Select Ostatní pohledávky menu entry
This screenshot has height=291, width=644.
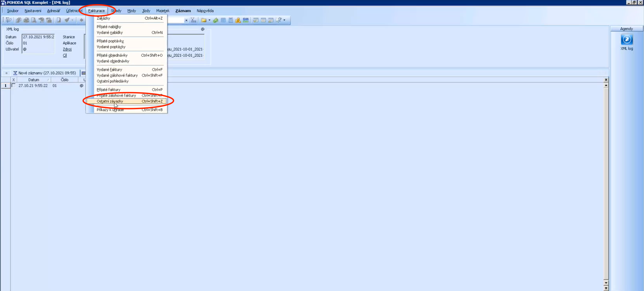[x=126, y=81]
